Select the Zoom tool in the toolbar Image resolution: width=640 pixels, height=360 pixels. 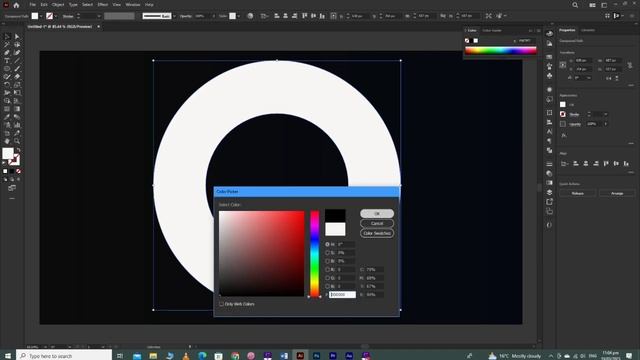pyautogui.click(x=17, y=141)
